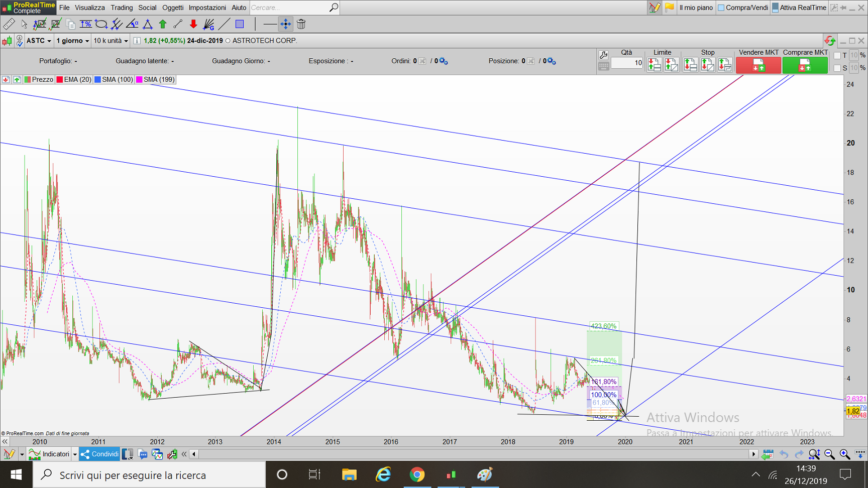Select the arrow cursor tool
The height and width of the screenshot is (488, 868).
[x=24, y=24]
